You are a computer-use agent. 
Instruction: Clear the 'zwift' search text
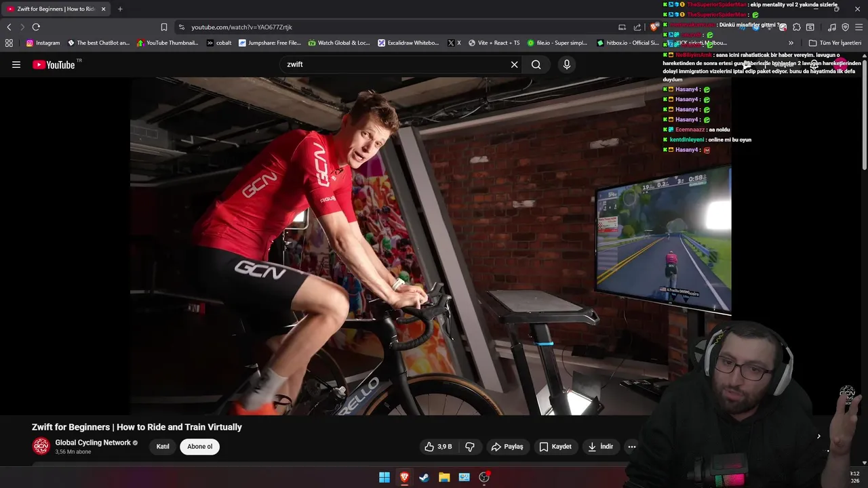point(514,64)
